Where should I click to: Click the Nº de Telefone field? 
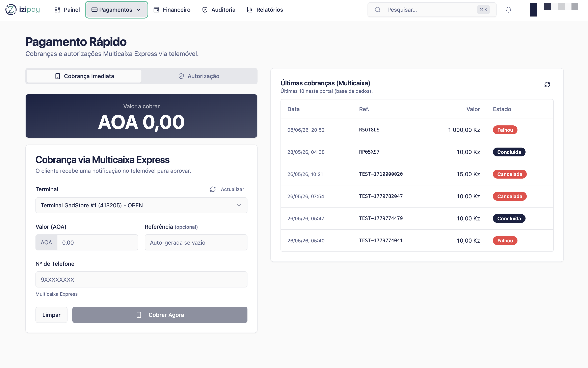(141, 279)
